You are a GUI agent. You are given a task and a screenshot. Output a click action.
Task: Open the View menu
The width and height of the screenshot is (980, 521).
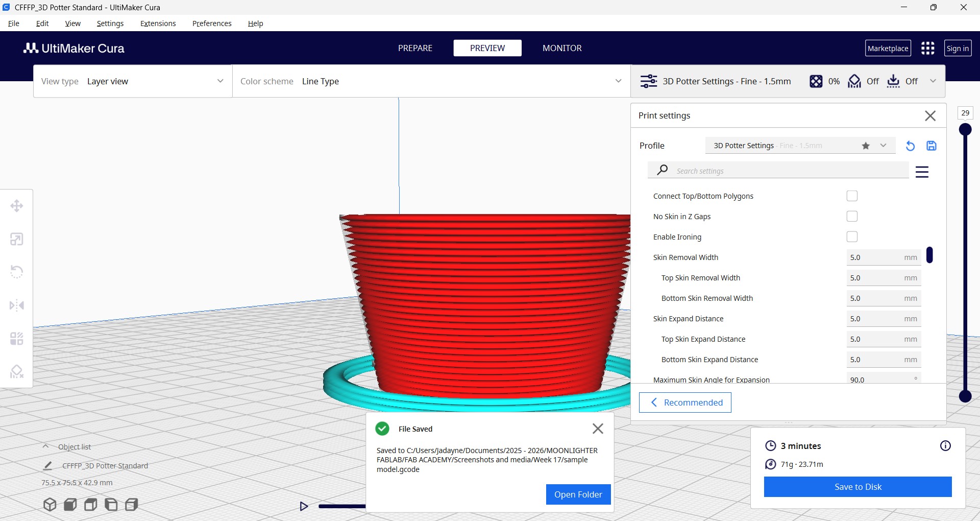(73, 23)
